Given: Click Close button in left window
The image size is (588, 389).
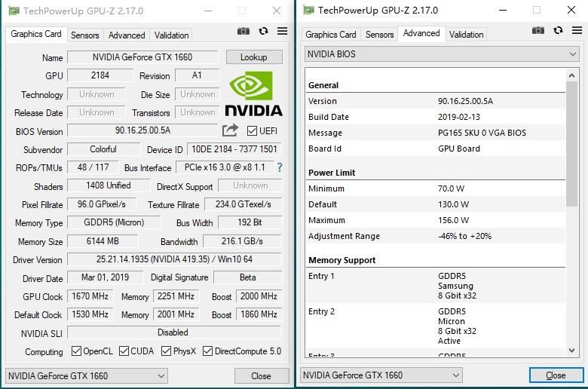Looking at the screenshot, I should 261,376.
